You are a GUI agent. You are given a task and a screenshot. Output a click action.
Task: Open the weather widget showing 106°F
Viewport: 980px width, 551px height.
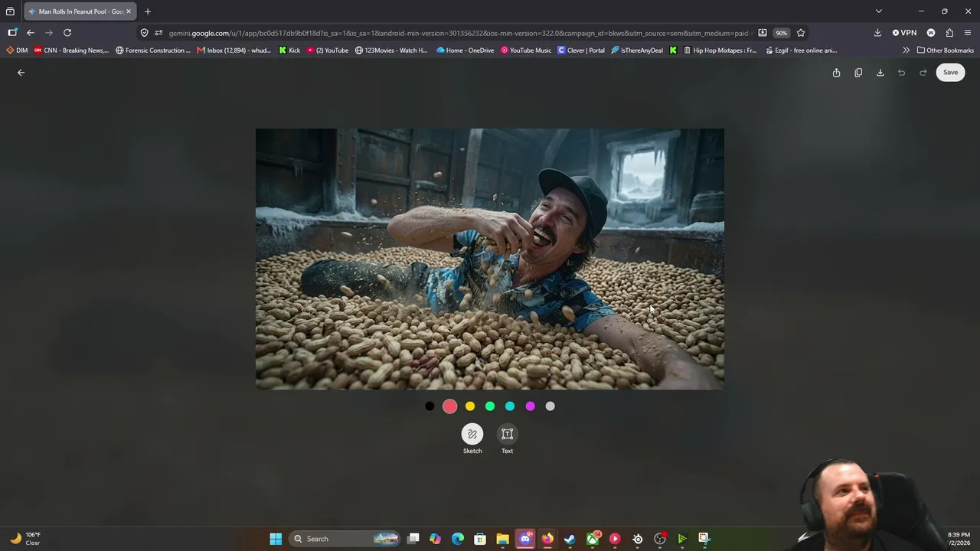point(25,539)
